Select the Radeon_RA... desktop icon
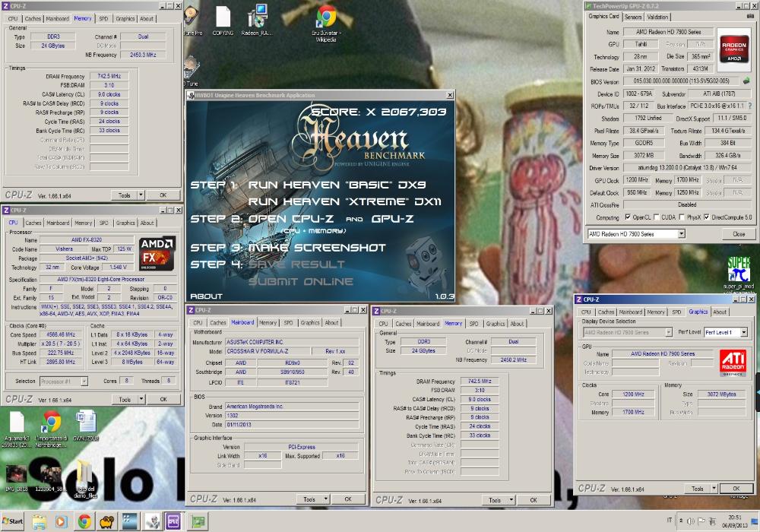The width and height of the screenshot is (760, 532). 257,21
